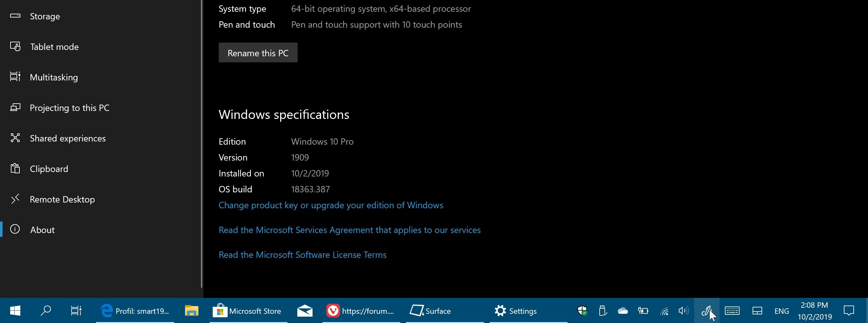The image size is (868, 323).
Task: Open Change product key or upgrade link
Action: (x=331, y=205)
